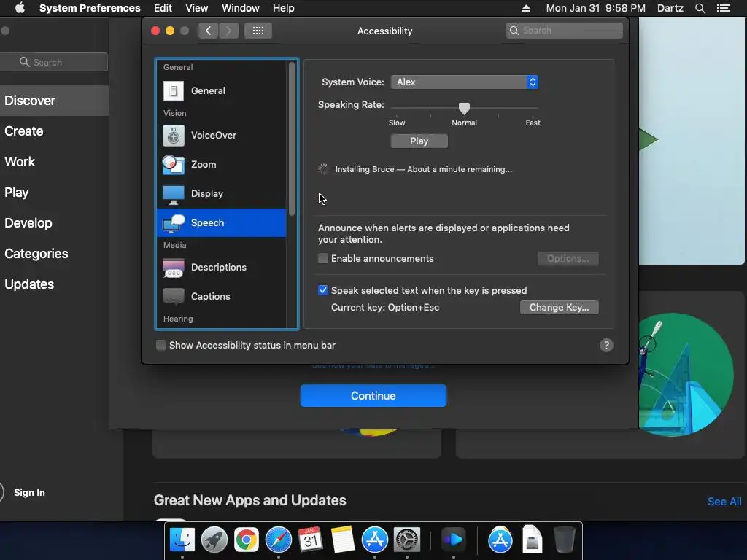Open Notification Center list icon

[724, 8]
